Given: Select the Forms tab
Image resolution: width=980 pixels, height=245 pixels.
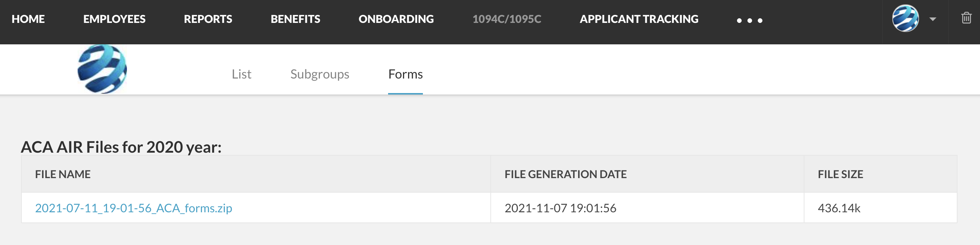Looking at the screenshot, I should [405, 74].
